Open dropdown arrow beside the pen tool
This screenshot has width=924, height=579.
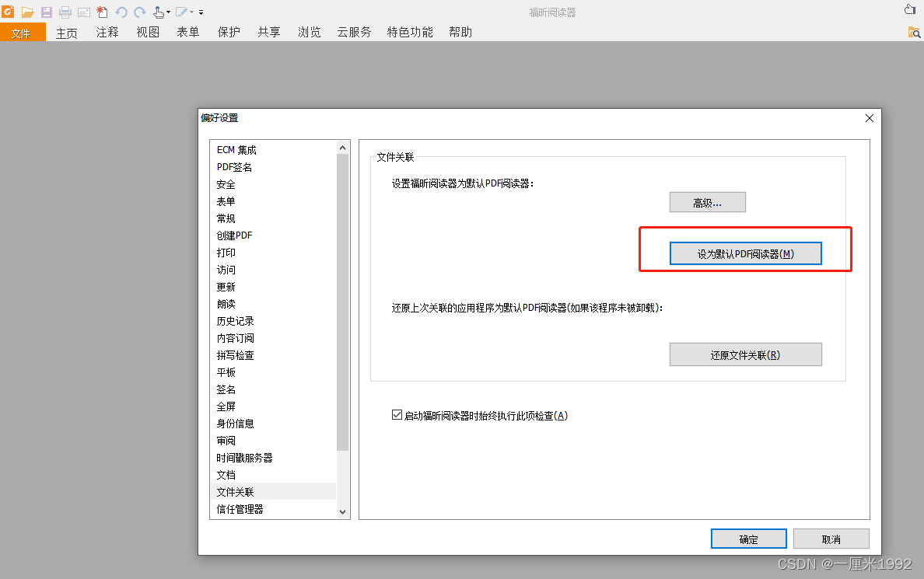coord(191,12)
